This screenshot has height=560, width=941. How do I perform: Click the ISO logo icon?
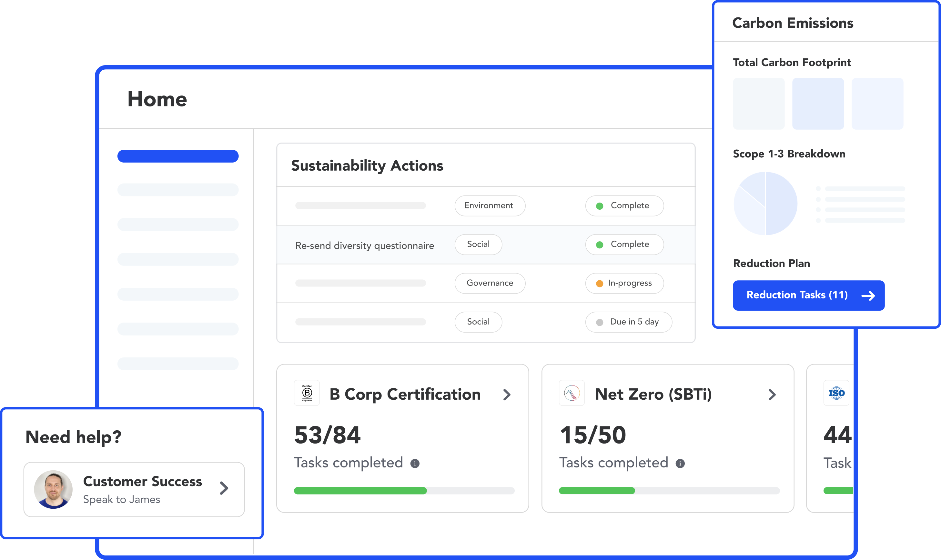pos(836,393)
